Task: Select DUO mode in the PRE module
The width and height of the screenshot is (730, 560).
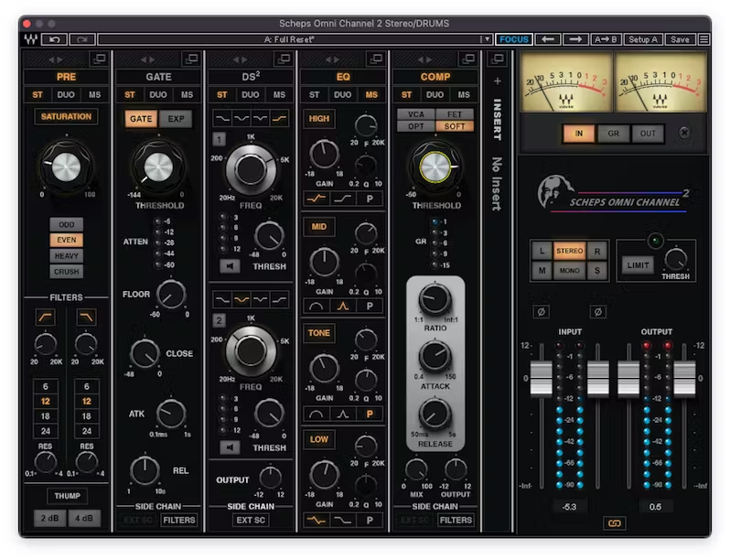Action: pos(66,95)
